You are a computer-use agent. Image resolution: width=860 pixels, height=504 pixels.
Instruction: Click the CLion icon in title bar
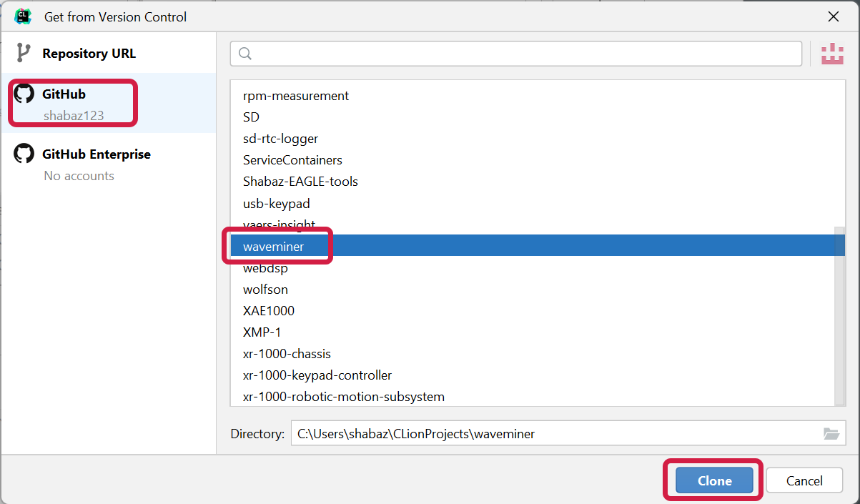click(x=23, y=16)
